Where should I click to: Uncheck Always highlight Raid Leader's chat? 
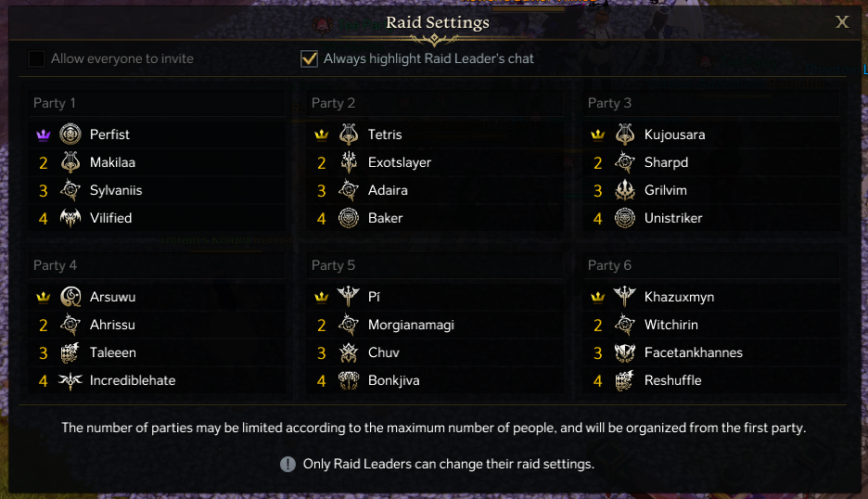[309, 59]
